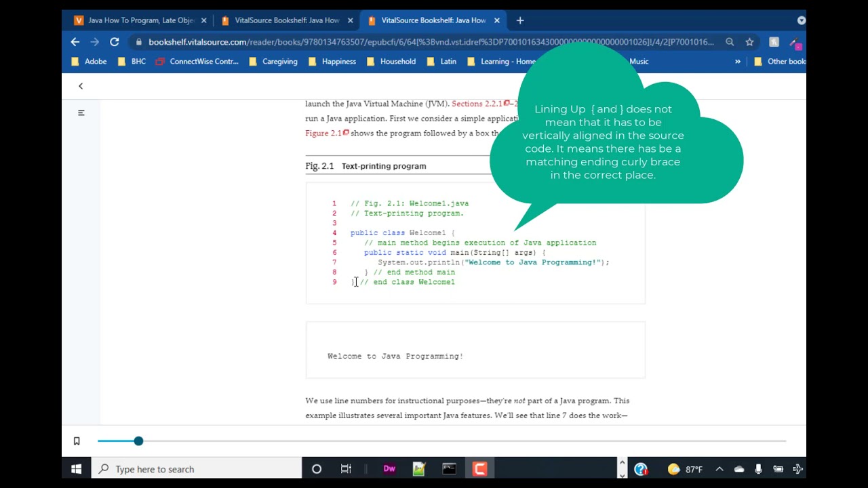Open the BHC bookmarks folder
868x488 pixels.
tap(132, 62)
